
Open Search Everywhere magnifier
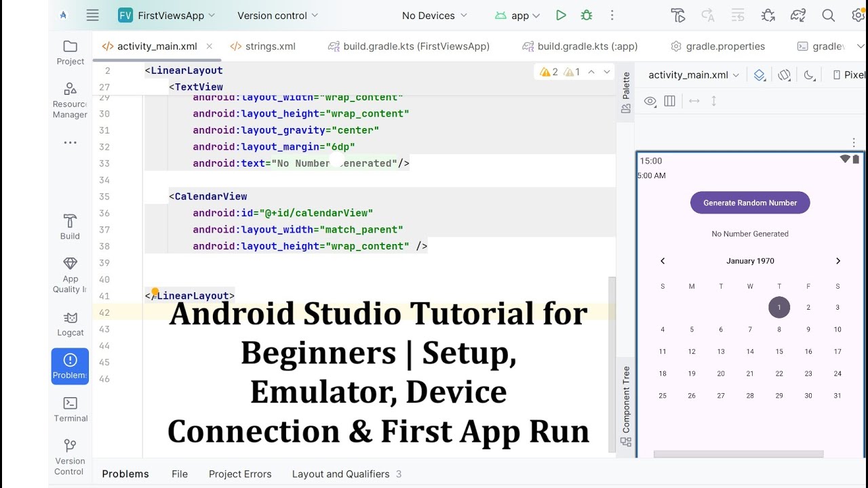tap(828, 15)
